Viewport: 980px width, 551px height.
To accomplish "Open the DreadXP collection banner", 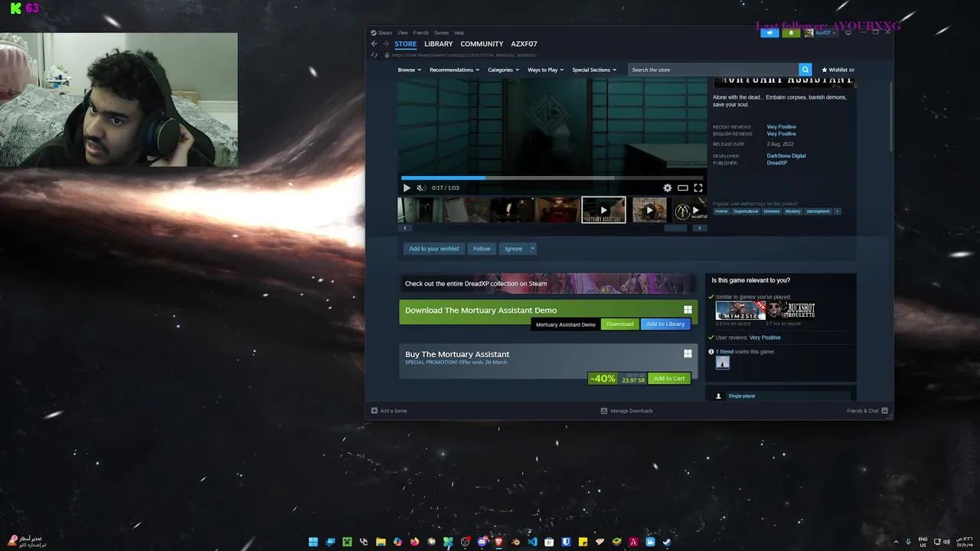I will (548, 283).
